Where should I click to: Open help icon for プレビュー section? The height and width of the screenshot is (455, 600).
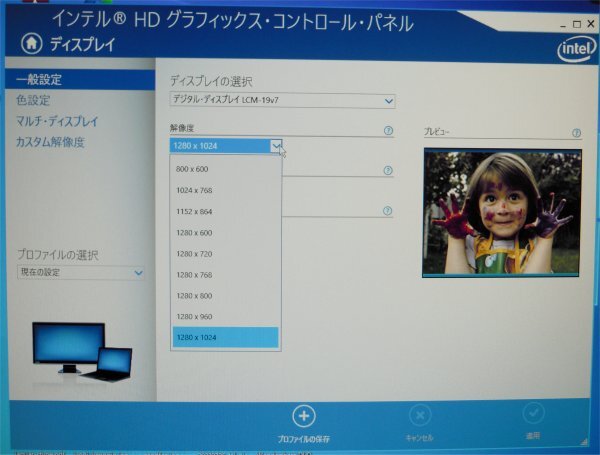576,133
